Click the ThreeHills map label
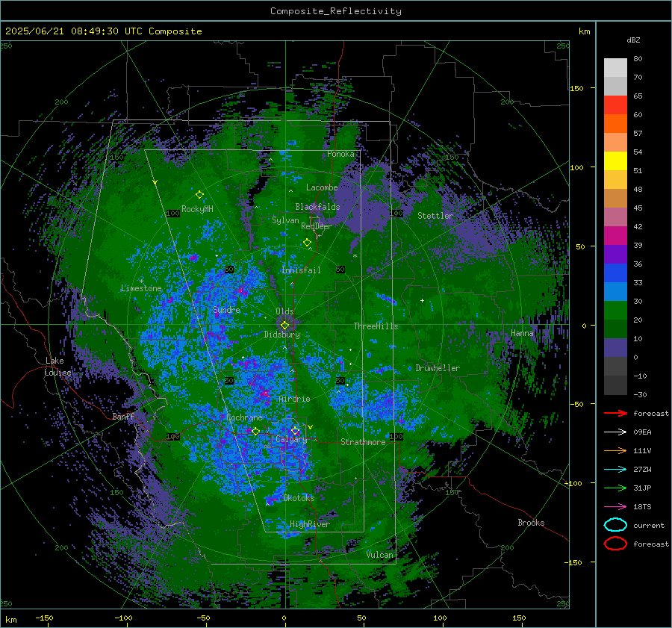The width and height of the screenshot is (672, 628). click(x=376, y=326)
